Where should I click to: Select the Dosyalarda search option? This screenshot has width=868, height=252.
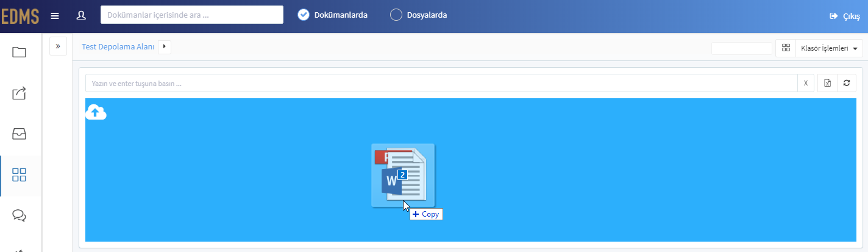419,15
